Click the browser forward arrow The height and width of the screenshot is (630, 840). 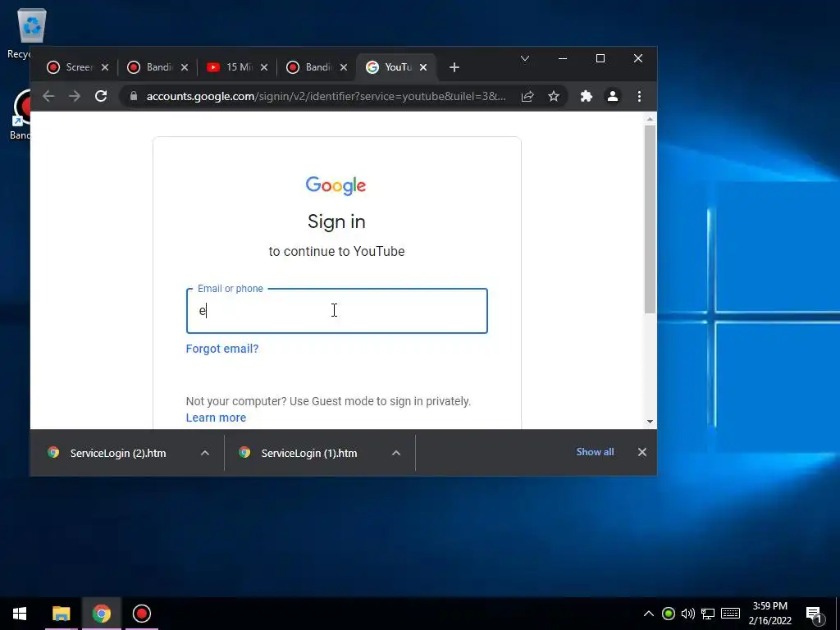point(75,97)
